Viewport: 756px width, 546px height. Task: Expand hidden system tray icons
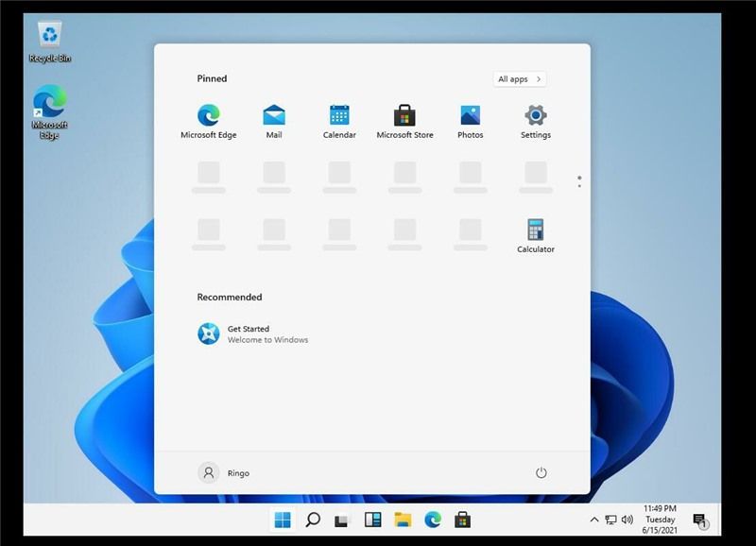pos(593,520)
